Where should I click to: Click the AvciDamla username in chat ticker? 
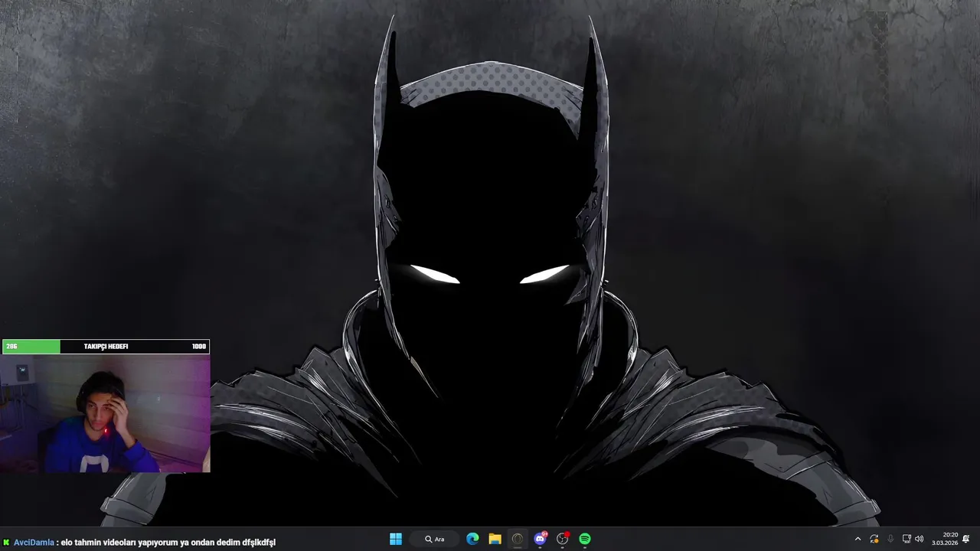[x=34, y=543]
